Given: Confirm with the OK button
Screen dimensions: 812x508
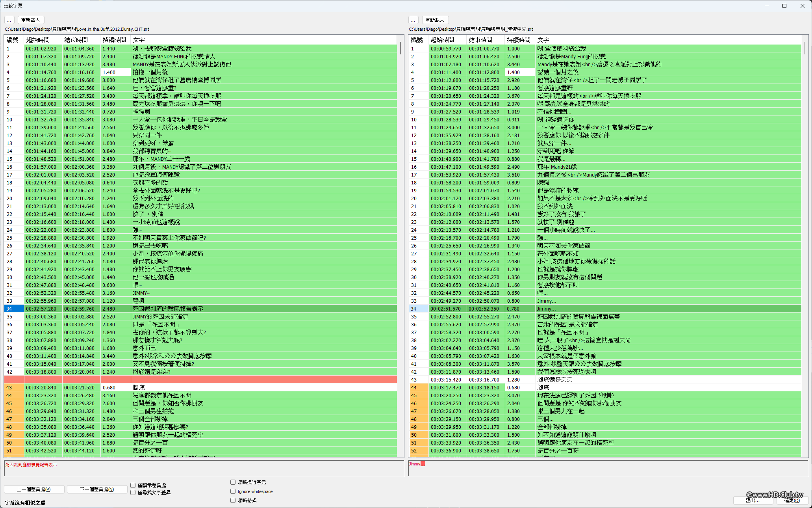Looking at the screenshot, I should 792,500.
